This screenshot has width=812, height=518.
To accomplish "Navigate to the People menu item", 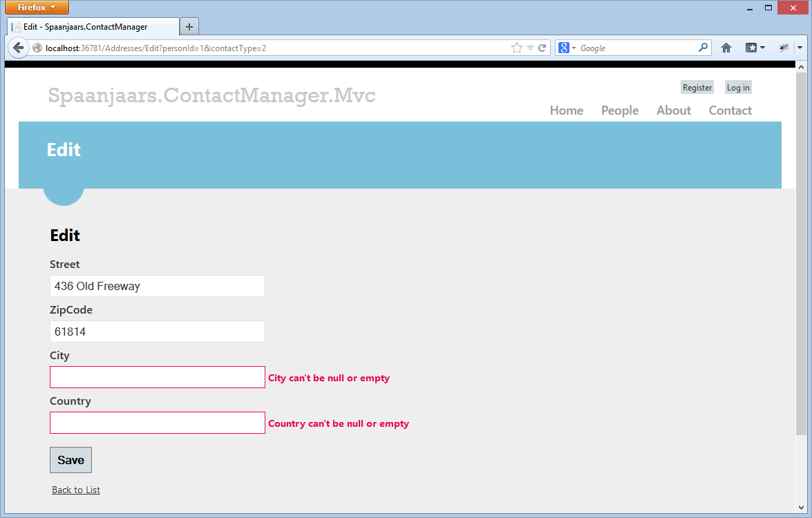I will coord(619,111).
